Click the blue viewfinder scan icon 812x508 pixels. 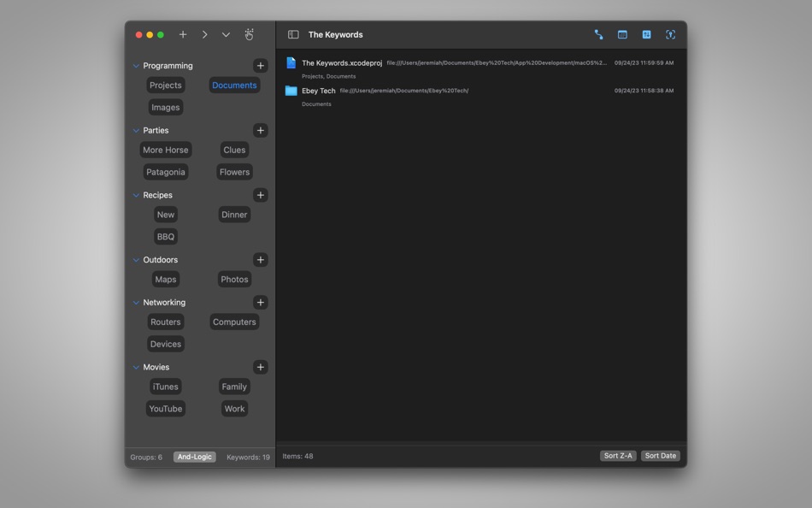click(671, 34)
